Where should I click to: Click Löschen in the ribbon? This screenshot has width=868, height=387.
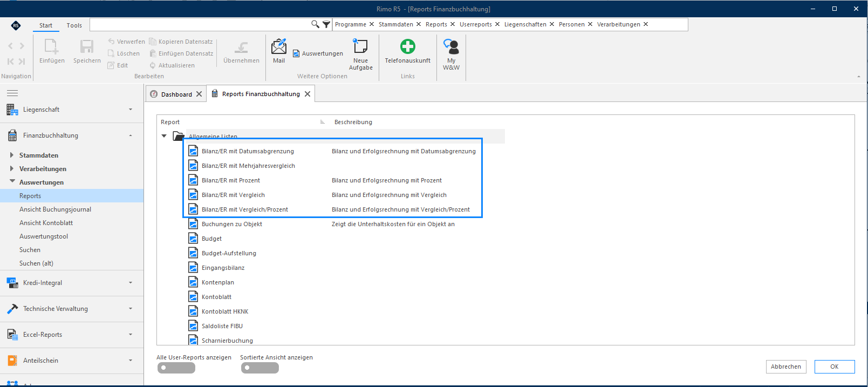124,53
